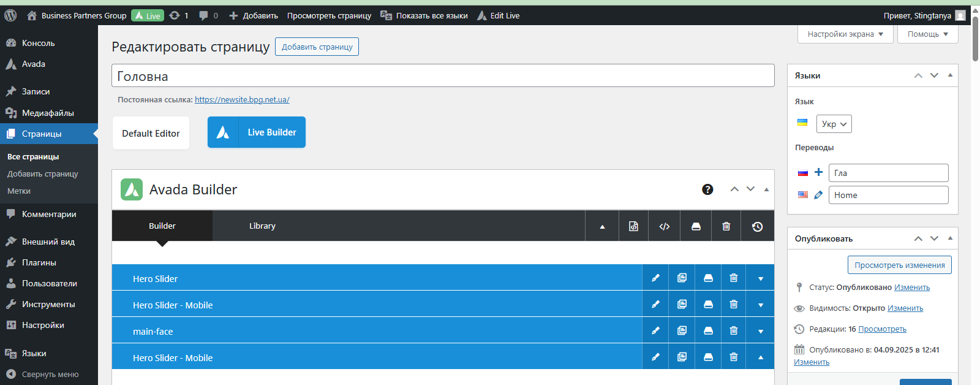Click Изменить next to Видимость
Viewport: 980px width, 385px height.
(905, 308)
